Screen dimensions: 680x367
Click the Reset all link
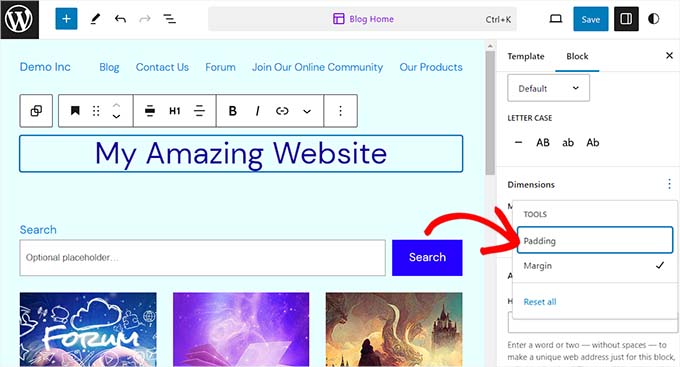click(x=540, y=302)
